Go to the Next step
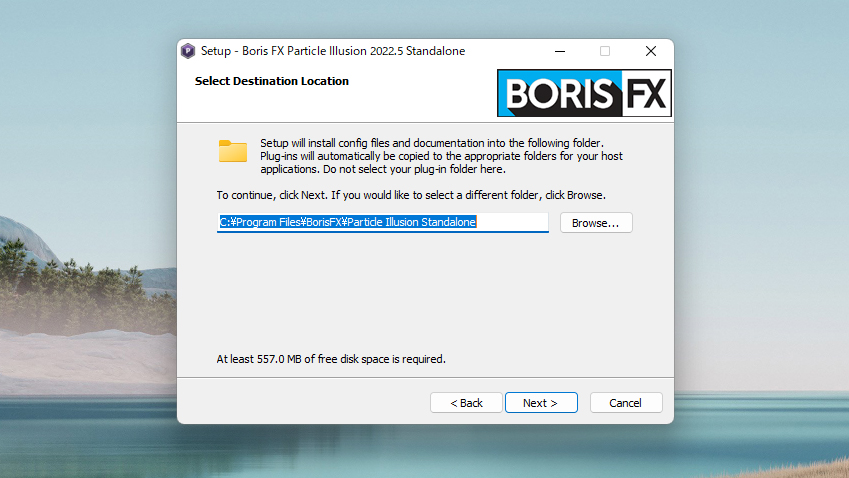 [x=541, y=403]
